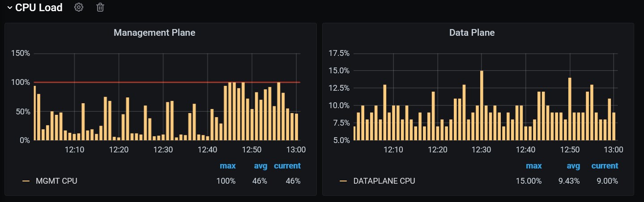The image size is (644, 202).
Task: Open the Management Plane panel title menu
Action: tap(154, 33)
